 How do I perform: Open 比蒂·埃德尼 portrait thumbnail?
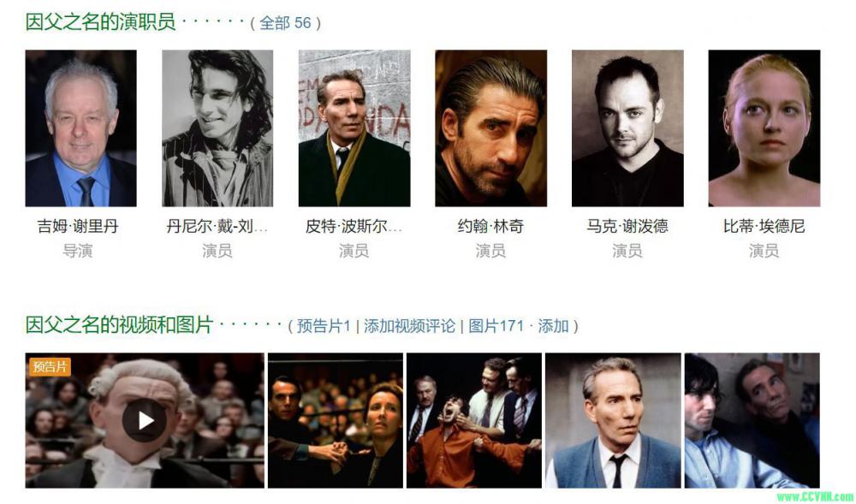(764, 128)
